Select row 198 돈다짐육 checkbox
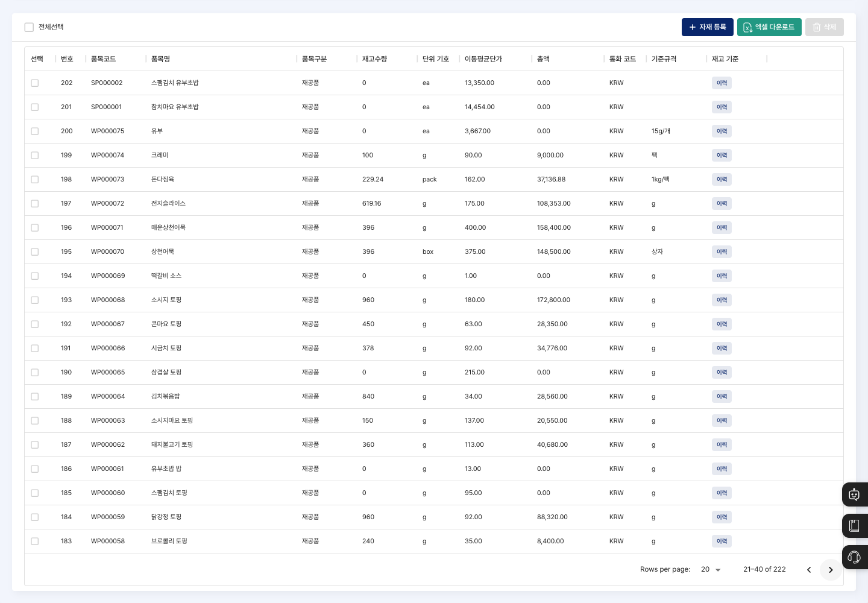Image resolution: width=868 pixels, height=603 pixels. coord(35,180)
